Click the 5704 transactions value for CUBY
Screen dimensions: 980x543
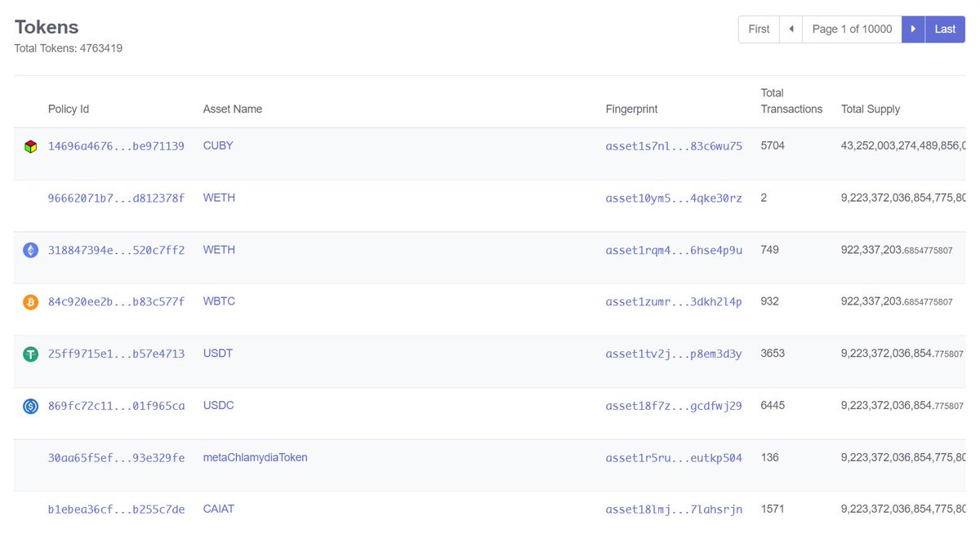point(773,145)
